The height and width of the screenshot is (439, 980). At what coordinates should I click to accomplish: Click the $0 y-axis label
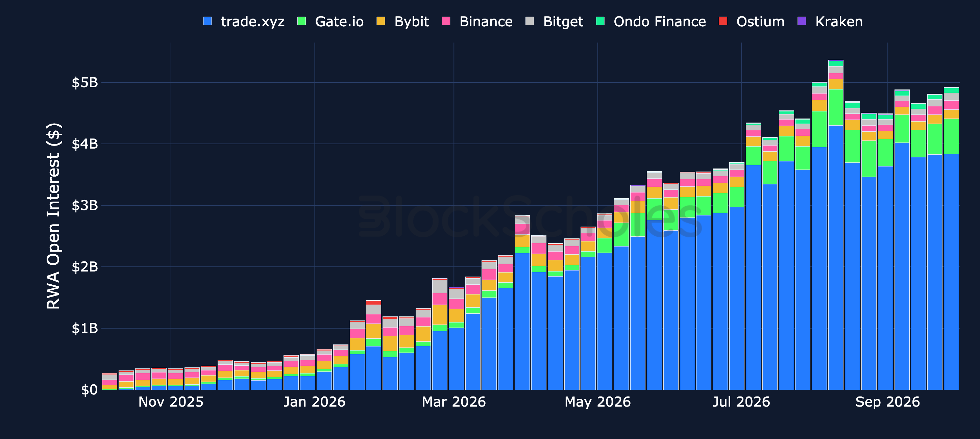[90, 390]
